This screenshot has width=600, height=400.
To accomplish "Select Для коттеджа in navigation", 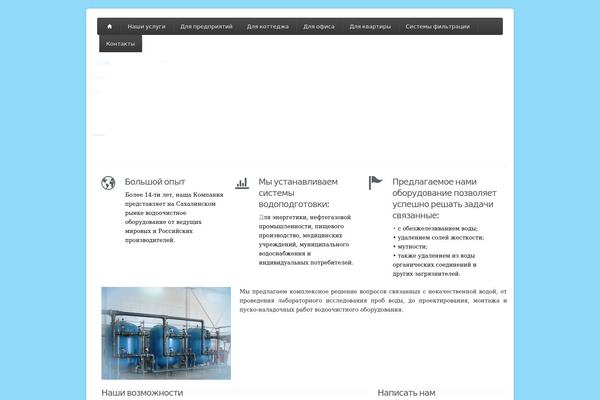I will click(x=267, y=26).
